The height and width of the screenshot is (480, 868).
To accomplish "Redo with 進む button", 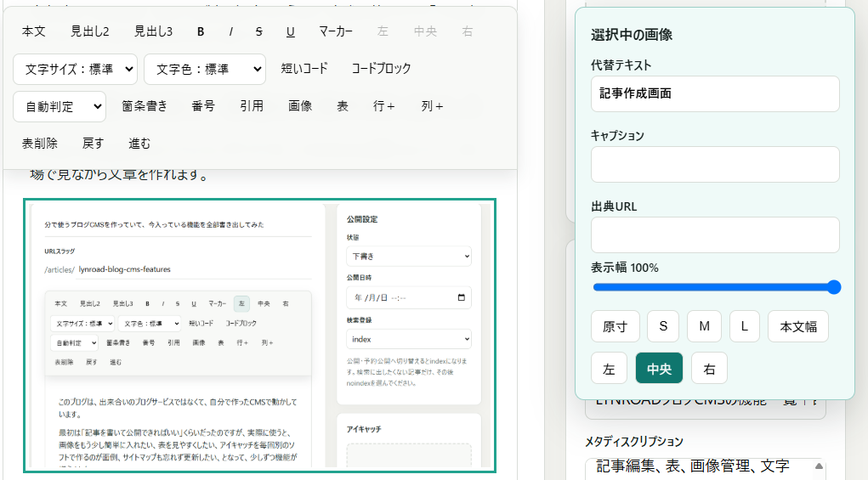I will pos(139,144).
